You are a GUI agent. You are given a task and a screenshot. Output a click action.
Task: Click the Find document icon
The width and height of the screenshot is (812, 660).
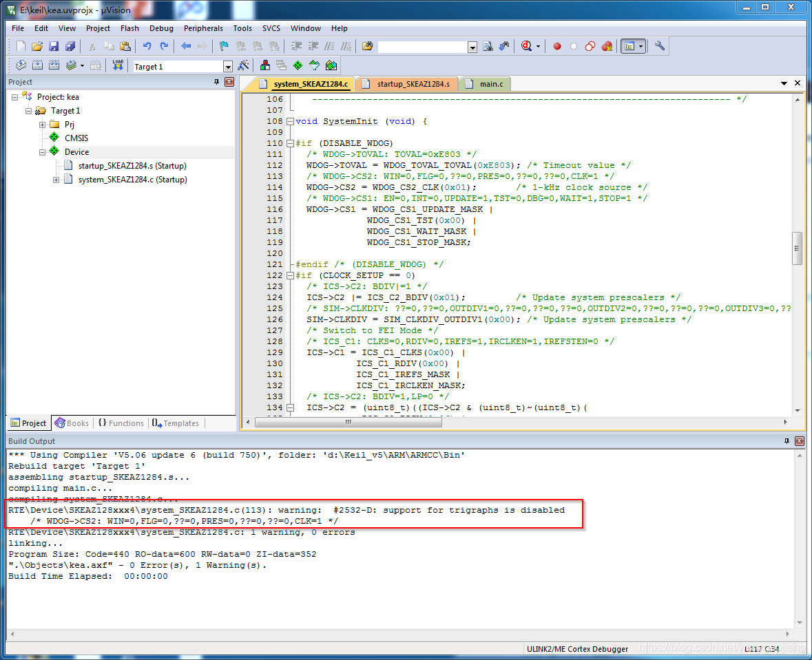[x=488, y=46]
